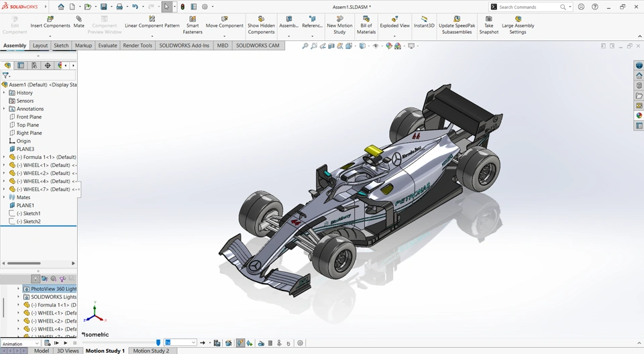Open Motion Study Properties gear

pos(301,343)
